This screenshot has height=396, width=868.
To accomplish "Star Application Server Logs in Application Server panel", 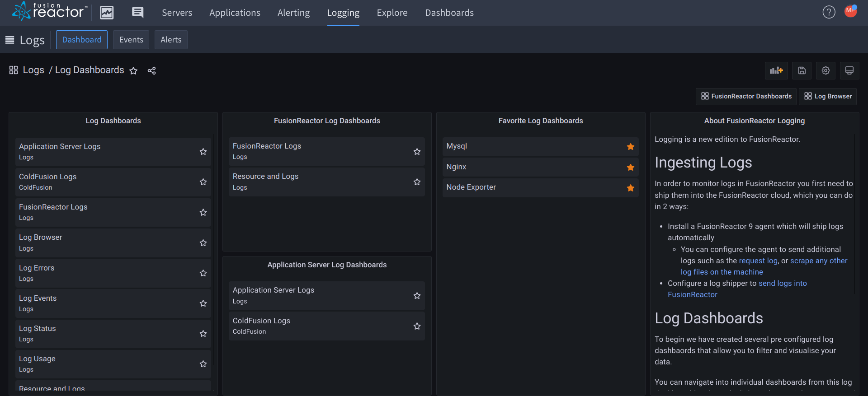I will coord(417,296).
